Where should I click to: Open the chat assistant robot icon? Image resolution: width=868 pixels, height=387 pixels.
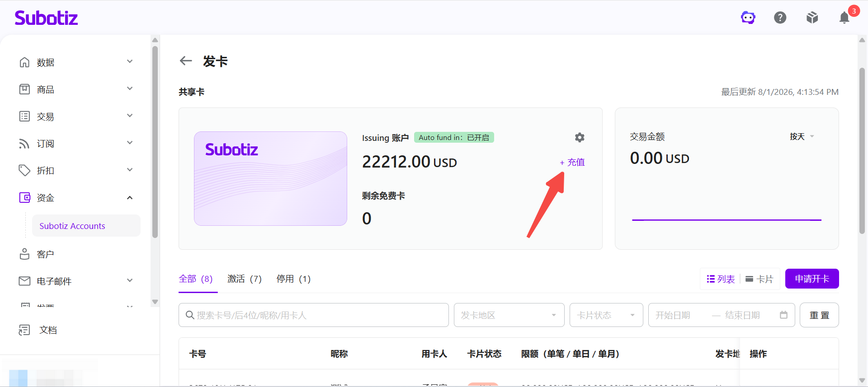coord(748,18)
